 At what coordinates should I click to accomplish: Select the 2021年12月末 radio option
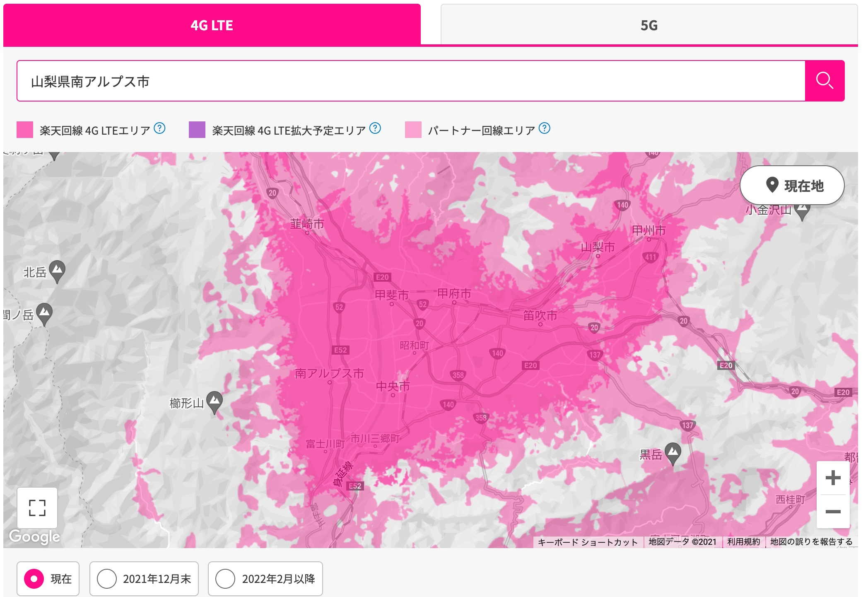point(107,579)
